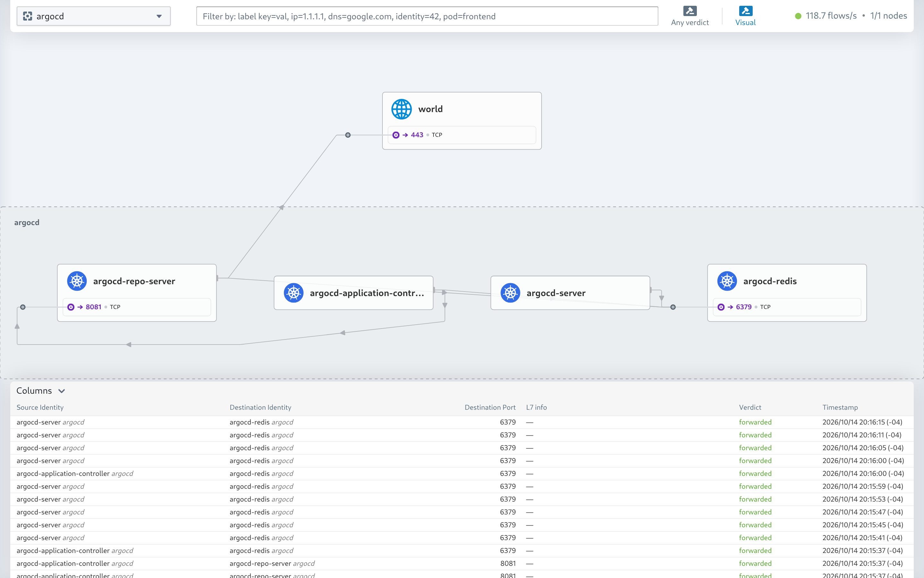This screenshot has width=924, height=578.
Task: Click the argocd-redis Kubernetes icon
Action: click(x=727, y=281)
